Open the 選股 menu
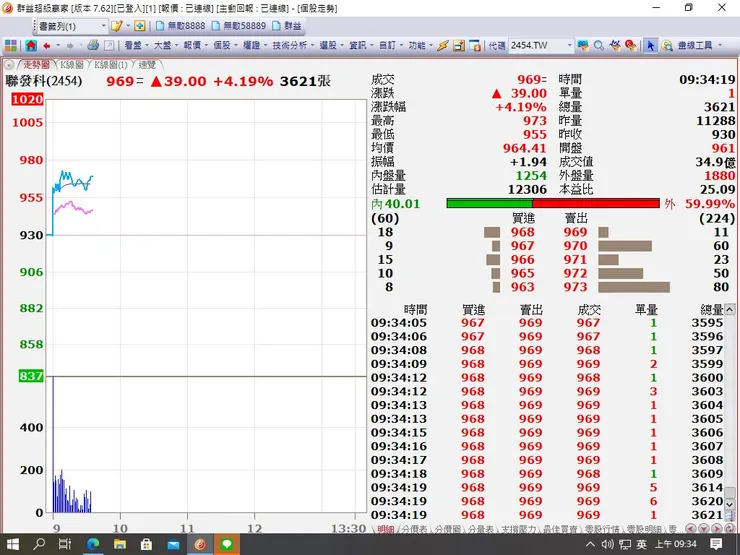740x555 pixels. (331, 46)
